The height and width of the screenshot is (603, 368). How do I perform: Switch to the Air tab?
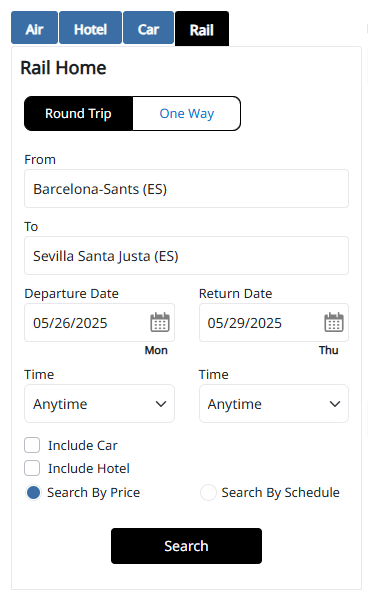pyautogui.click(x=35, y=28)
